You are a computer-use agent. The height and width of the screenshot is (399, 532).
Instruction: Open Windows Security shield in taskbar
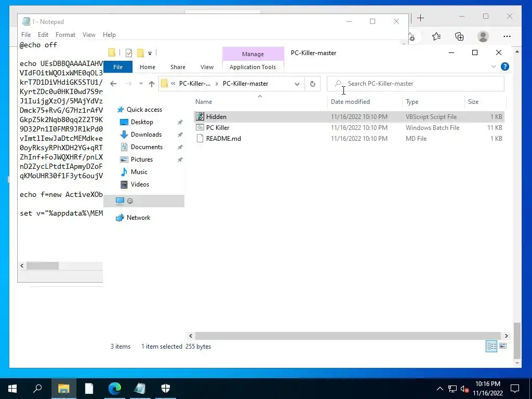coord(166,389)
